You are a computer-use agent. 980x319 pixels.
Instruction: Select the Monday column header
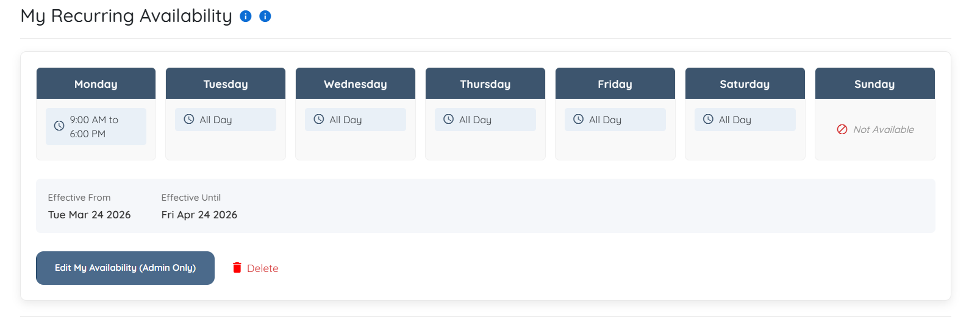point(96,84)
